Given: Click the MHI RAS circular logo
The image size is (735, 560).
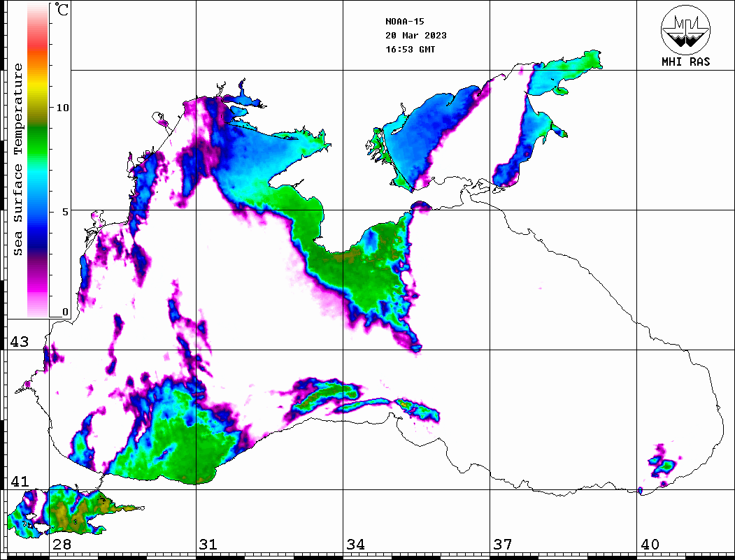Looking at the screenshot, I should tap(686, 29).
